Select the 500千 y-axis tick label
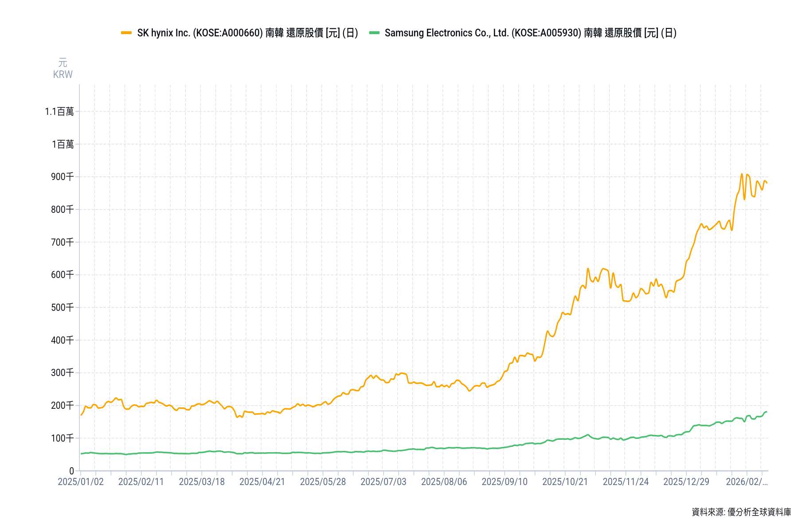798x532 pixels. tap(62, 308)
